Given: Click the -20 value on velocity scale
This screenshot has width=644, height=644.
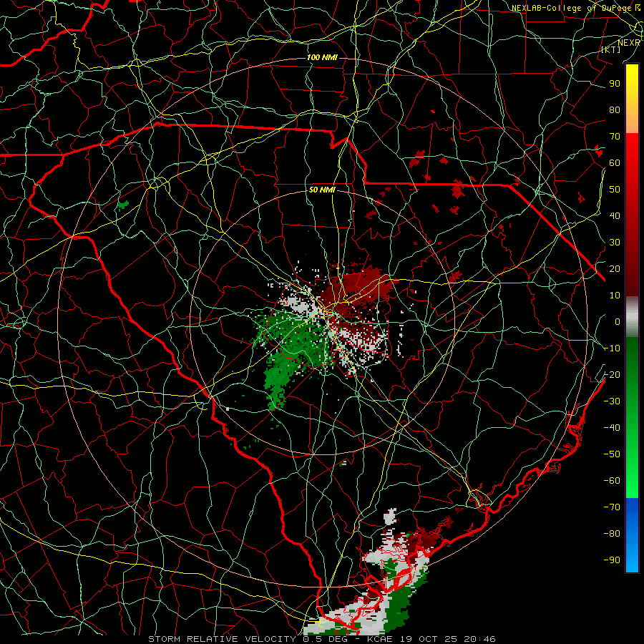Looking at the screenshot, I should pyautogui.click(x=612, y=374).
